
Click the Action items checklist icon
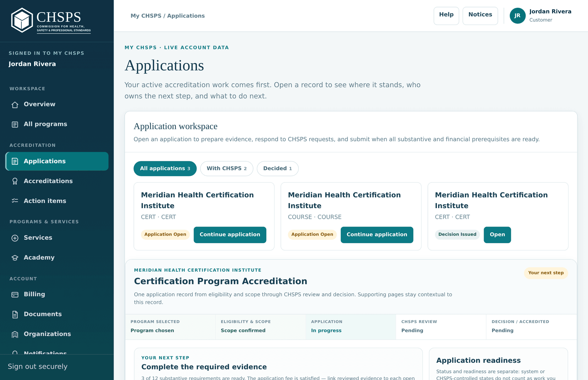[x=15, y=201]
